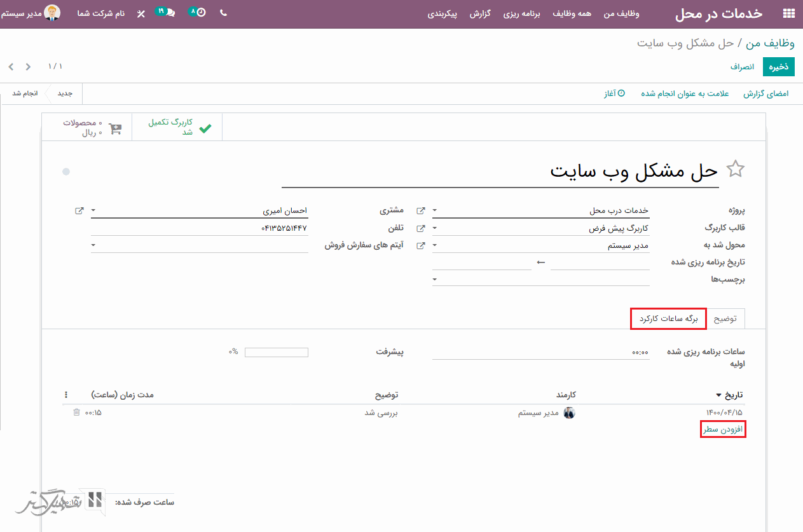Switch to the توضیح tab

725,318
